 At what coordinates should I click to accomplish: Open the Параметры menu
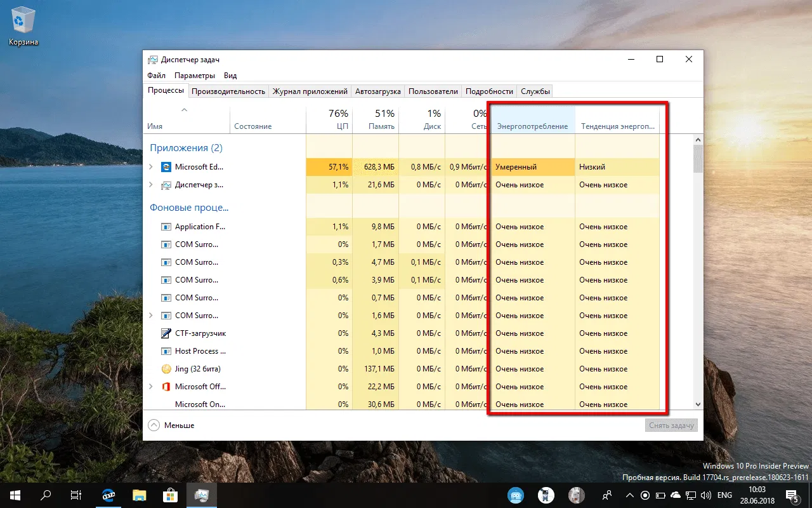point(195,76)
